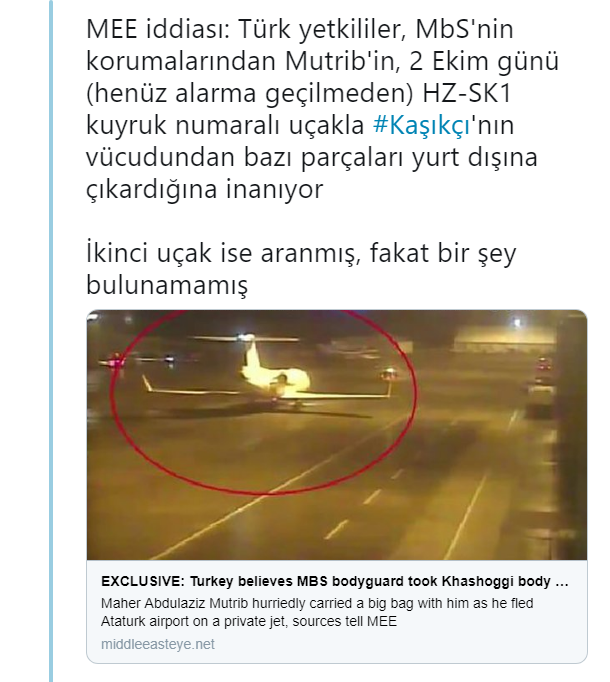Open the EXCLUSIVE Turkey believes MBS bodyguard headline

(335, 581)
